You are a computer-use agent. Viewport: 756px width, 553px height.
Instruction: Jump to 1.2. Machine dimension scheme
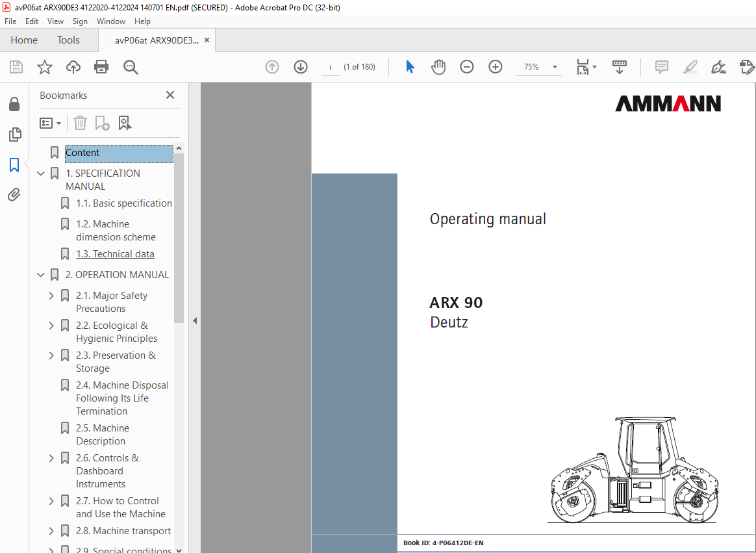tap(116, 230)
